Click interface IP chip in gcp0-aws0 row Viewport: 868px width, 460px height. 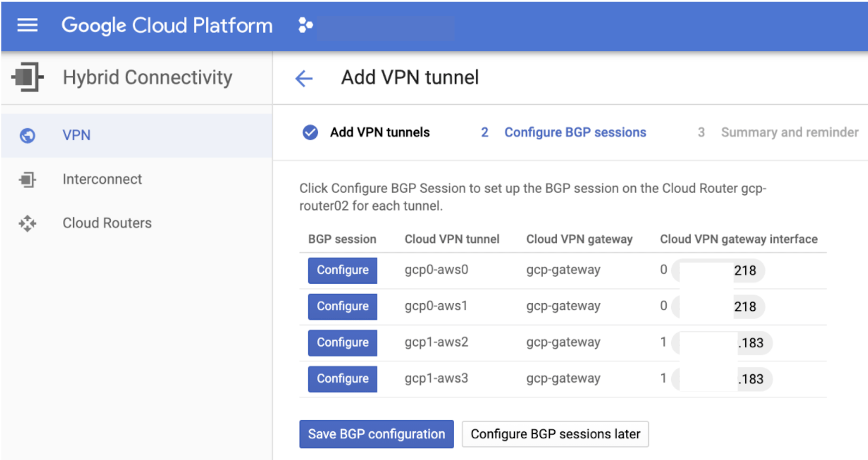(718, 271)
